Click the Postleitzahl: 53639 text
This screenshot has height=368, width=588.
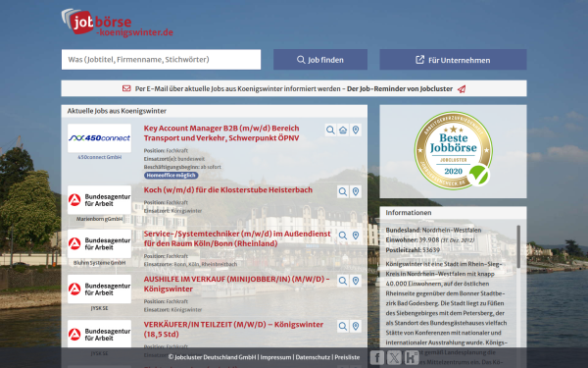pyautogui.click(x=413, y=249)
